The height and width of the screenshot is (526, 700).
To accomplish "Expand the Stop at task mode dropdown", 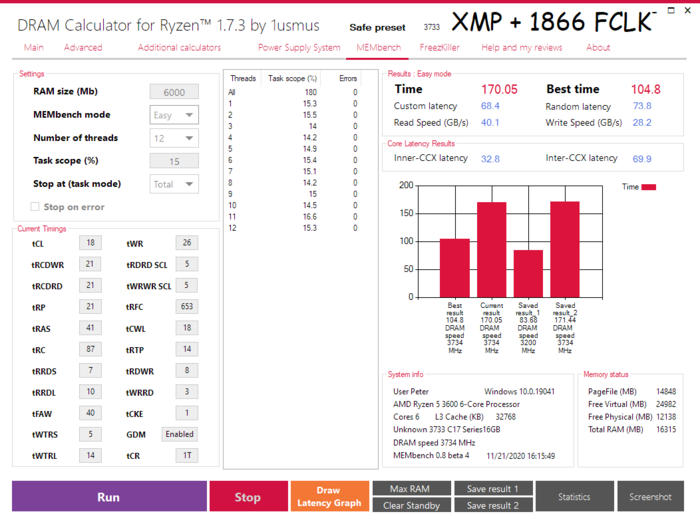I will (x=174, y=184).
